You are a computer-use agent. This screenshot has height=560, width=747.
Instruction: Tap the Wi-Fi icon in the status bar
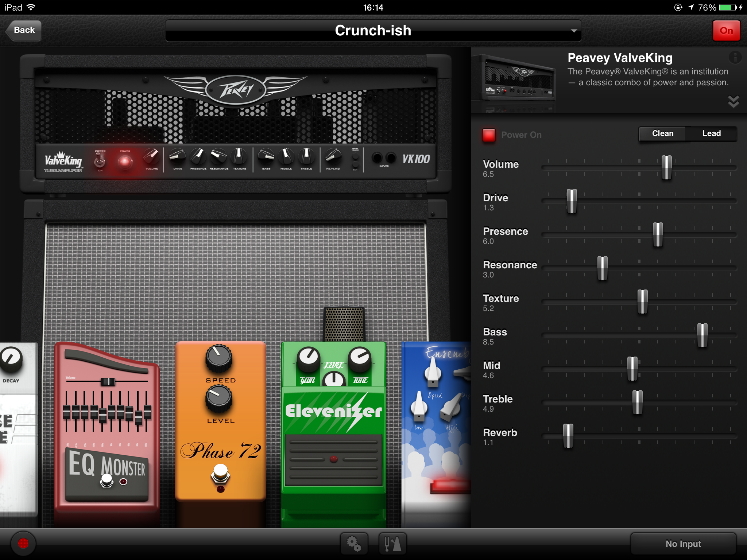click(x=31, y=7)
